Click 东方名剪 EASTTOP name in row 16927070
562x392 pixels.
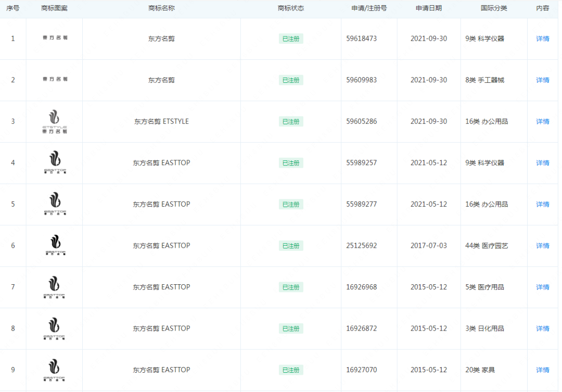click(162, 370)
